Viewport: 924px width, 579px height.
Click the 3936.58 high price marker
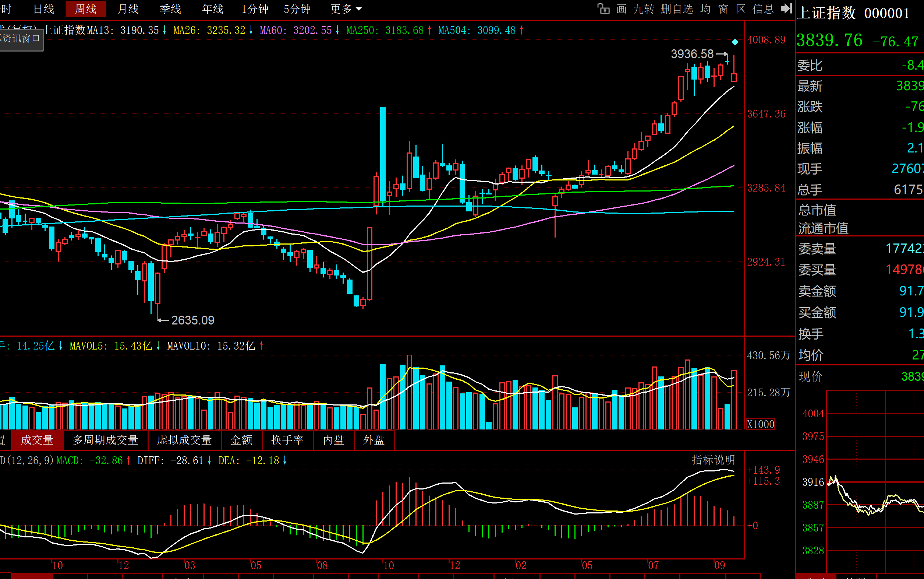point(692,54)
